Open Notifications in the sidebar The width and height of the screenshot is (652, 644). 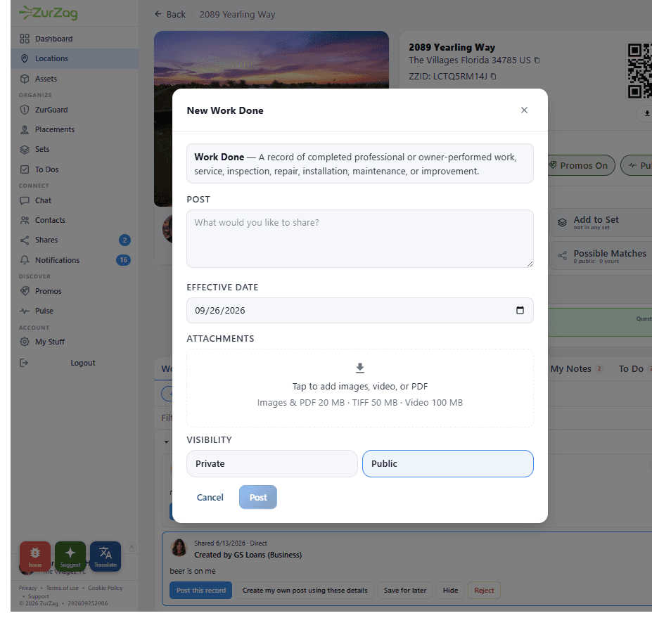75,260
